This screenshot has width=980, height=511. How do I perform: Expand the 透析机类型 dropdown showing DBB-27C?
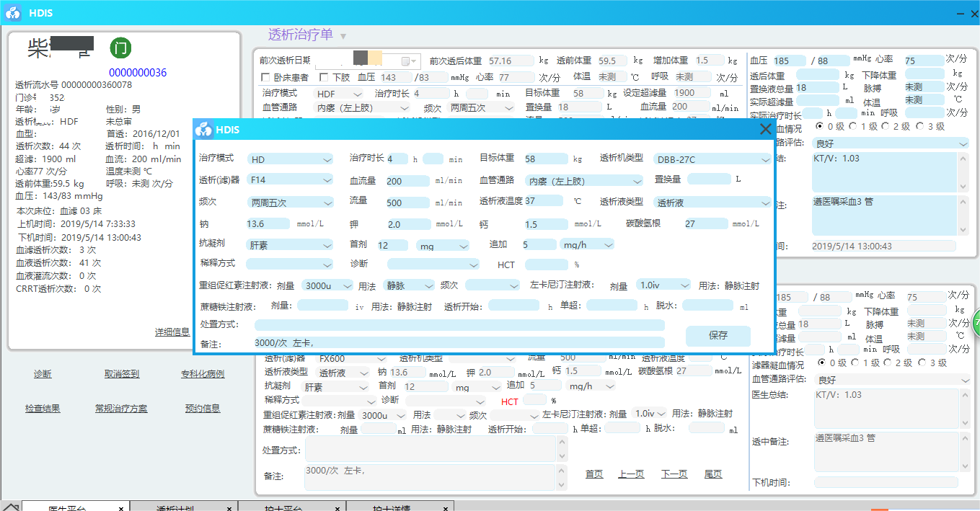[x=712, y=159]
